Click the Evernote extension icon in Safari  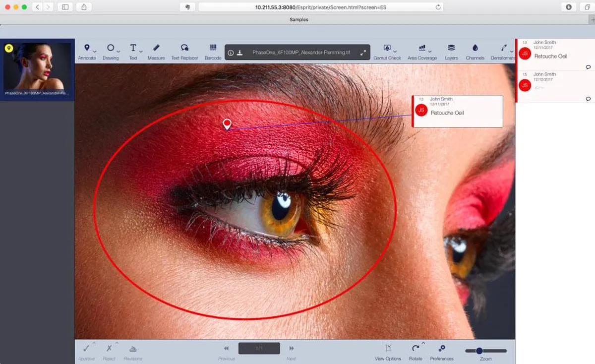[x=187, y=7]
